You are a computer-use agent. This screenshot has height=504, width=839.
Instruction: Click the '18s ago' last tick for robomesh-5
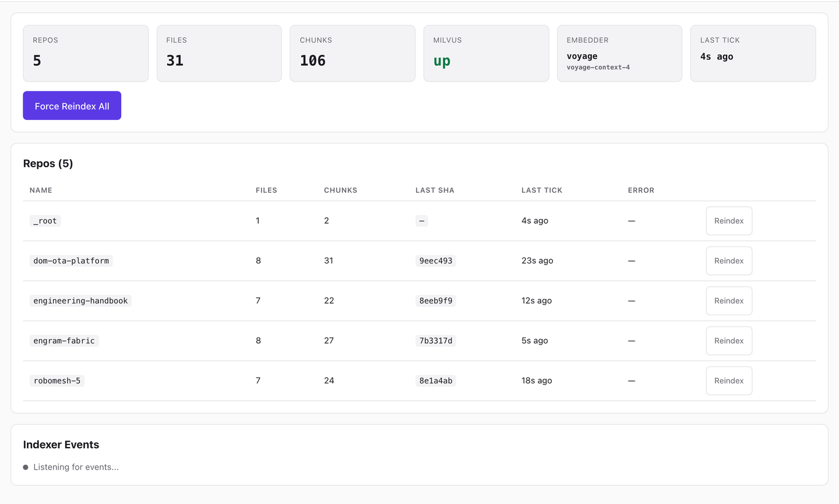pos(537,380)
